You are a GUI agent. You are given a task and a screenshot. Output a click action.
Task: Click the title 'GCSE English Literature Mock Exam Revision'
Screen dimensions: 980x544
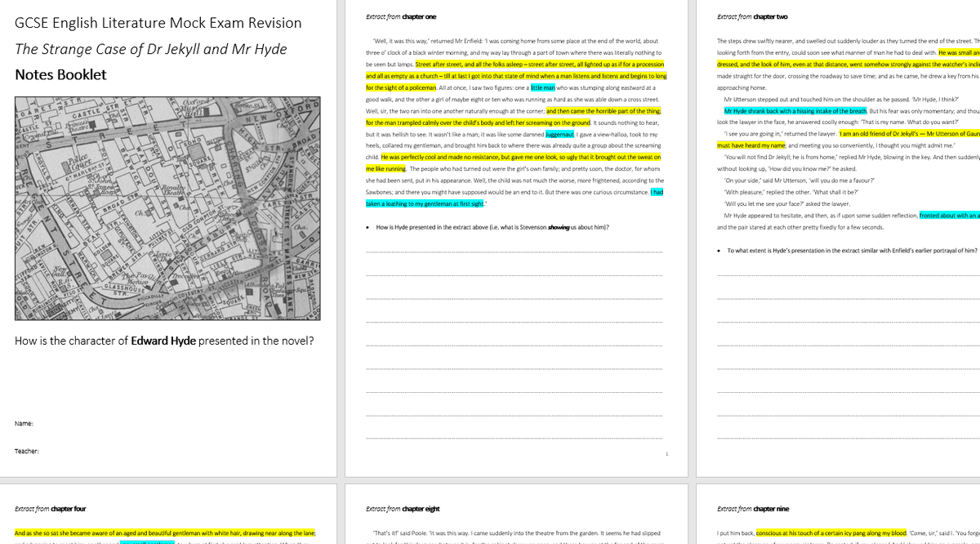coord(158,24)
